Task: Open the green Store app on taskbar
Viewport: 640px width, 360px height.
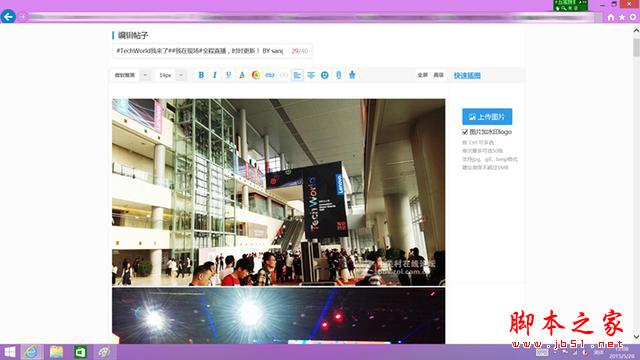Action: [x=80, y=352]
